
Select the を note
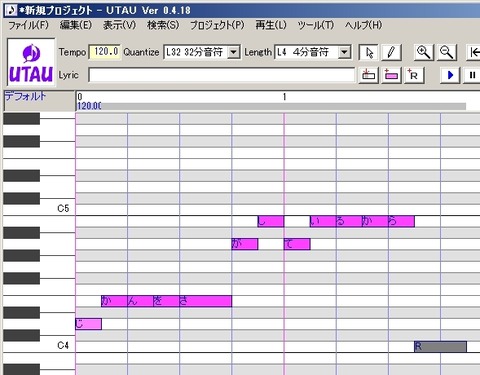pos(166,301)
